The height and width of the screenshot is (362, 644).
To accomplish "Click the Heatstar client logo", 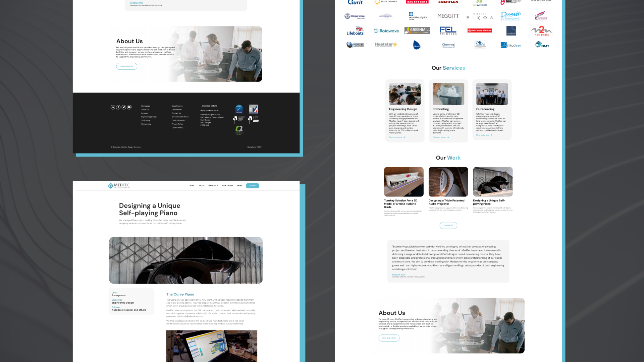I will [386, 45].
